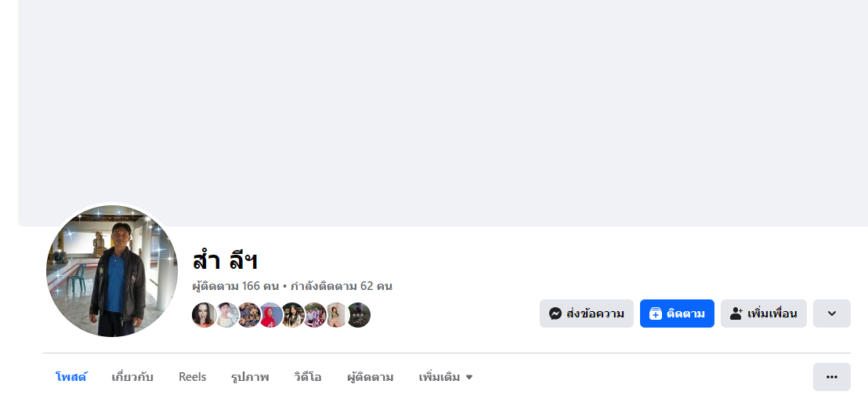Click the Messenger icon in ส่งข้อความ button
This screenshot has height=395, width=868.
click(x=555, y=313)
